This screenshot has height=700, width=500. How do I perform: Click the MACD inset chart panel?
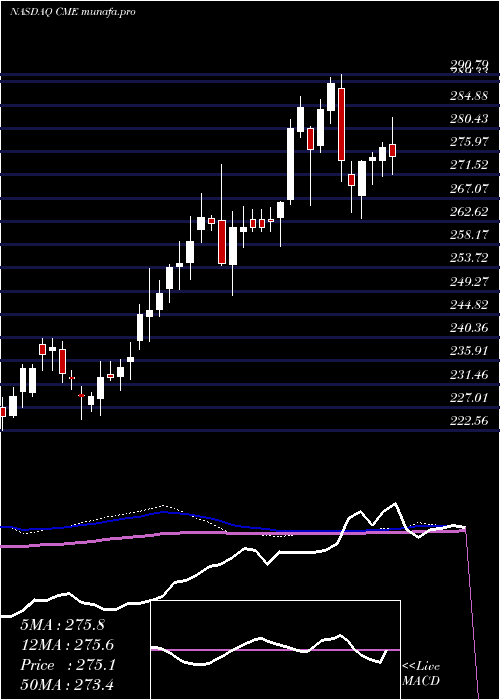coord(275,650)
